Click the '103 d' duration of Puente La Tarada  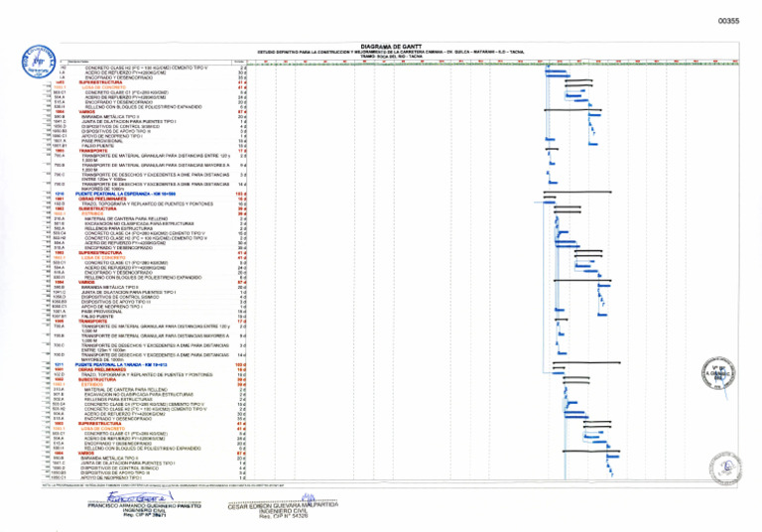[240, 364]
